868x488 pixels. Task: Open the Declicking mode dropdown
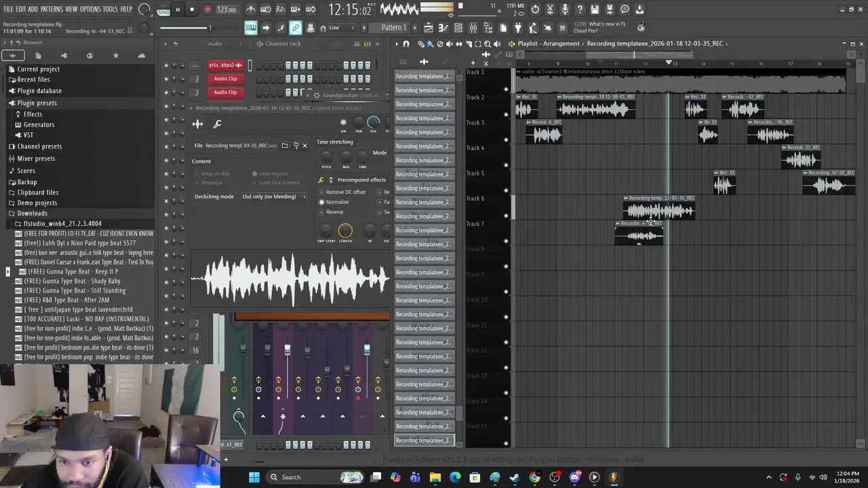pos(274,197)
